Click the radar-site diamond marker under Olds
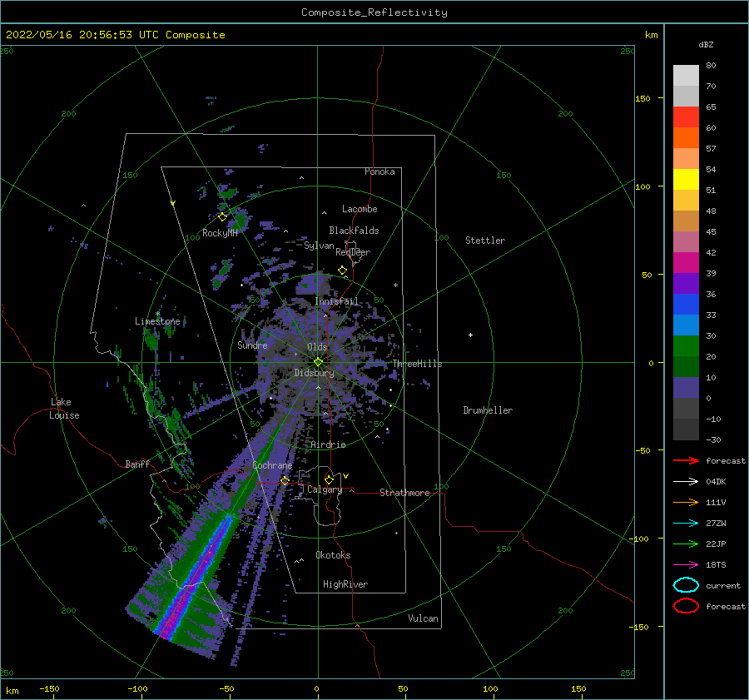The width and height of the screenshot is (749, 700). [318, 362]
